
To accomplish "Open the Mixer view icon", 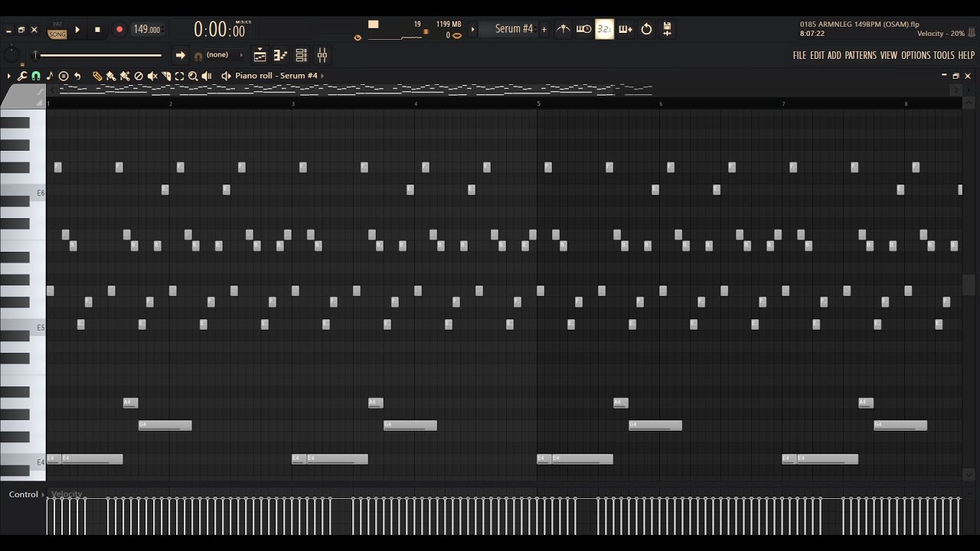I will 322,55.
